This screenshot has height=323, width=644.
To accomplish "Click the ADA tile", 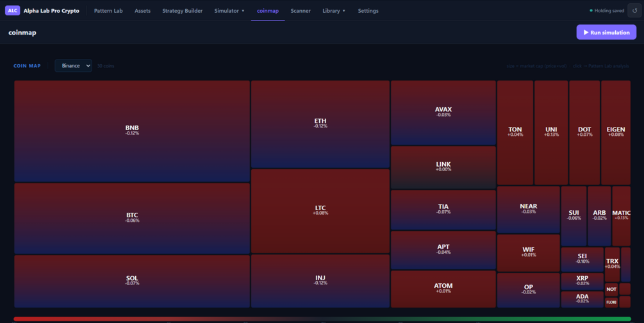I will (582, 299).
